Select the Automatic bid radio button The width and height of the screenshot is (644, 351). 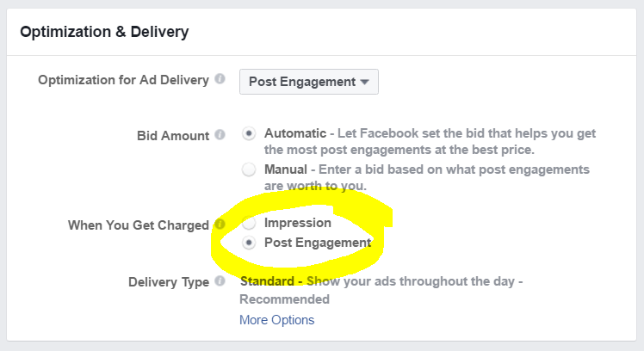[249, 133]
